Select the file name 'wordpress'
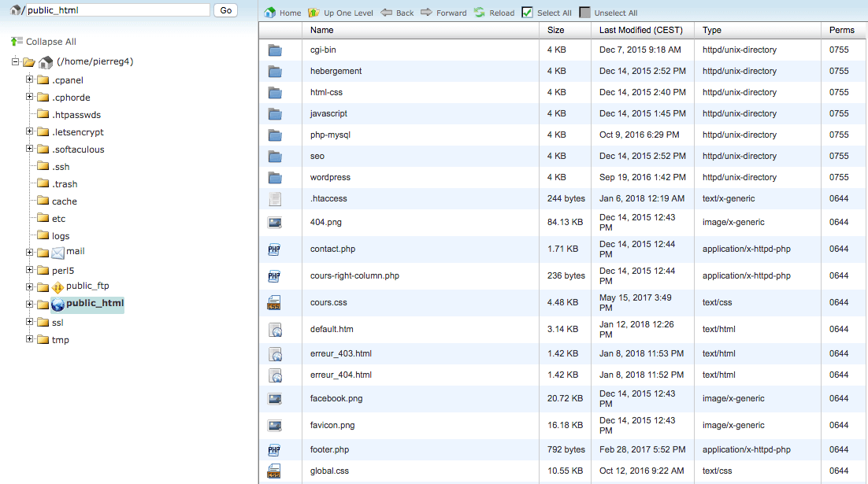Viewport: 868px width, 484px height. (330, 177)
